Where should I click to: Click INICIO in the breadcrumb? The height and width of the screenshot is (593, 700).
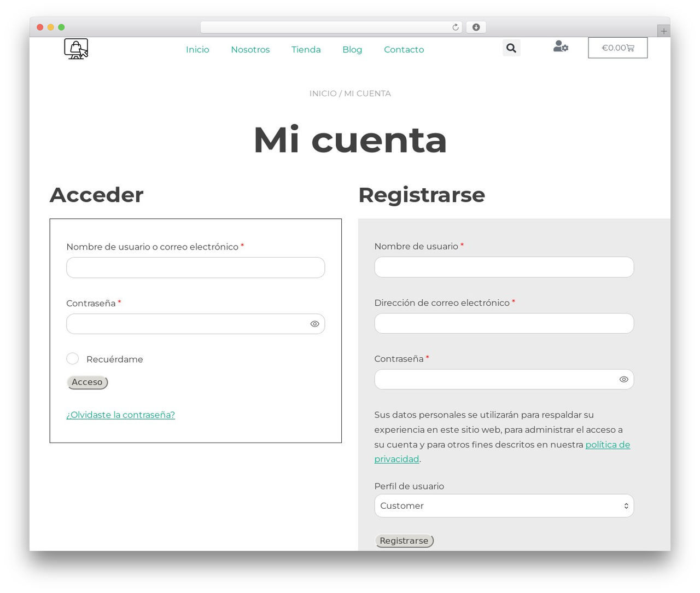click(x=323, y=94)
